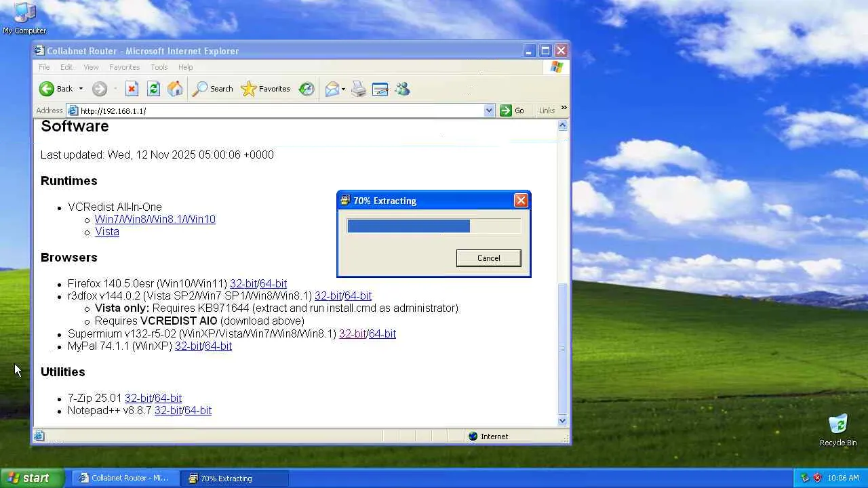
Task: Open the Tools menu
Action: point(159,67)
